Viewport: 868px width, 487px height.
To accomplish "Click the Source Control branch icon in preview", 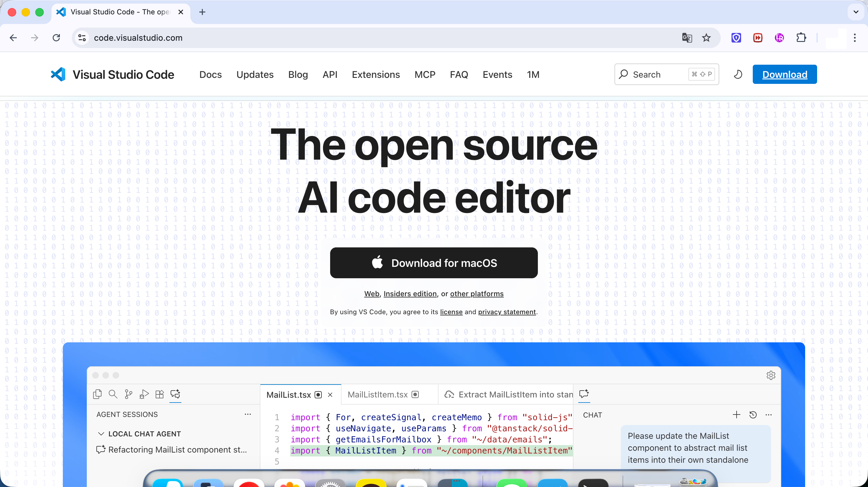I will click(128, 394).
